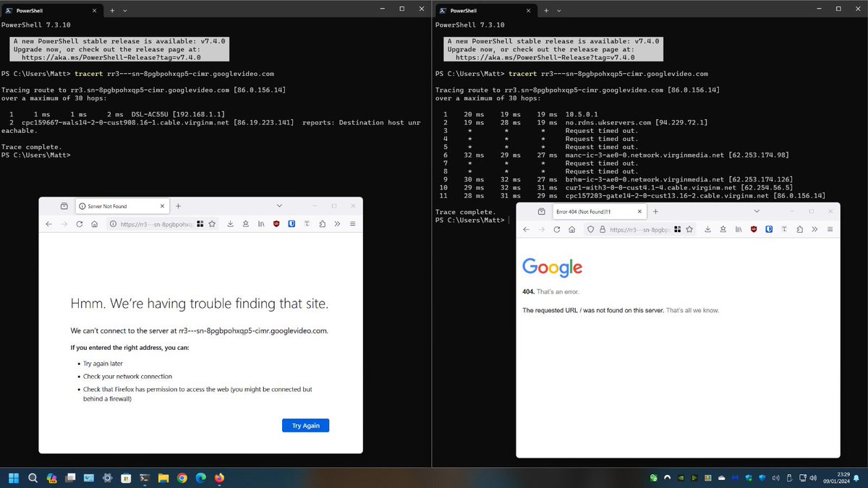
Task: Add new tab in left PowerShell window
Action: click(x=112, y=11)
